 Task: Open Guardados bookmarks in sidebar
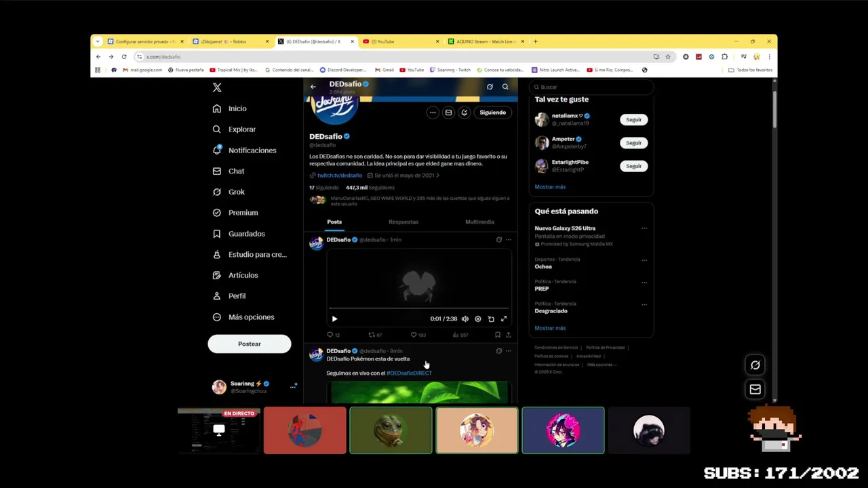coord(238,234)
